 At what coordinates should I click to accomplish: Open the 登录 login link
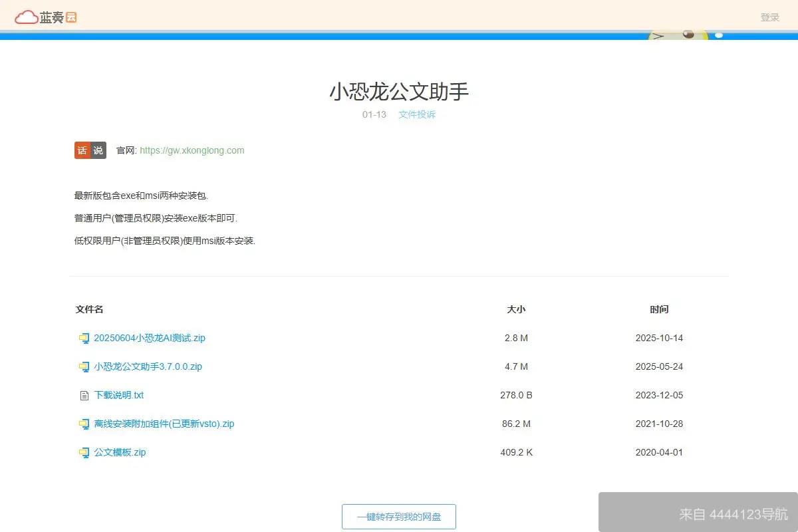tap(769, 17)
